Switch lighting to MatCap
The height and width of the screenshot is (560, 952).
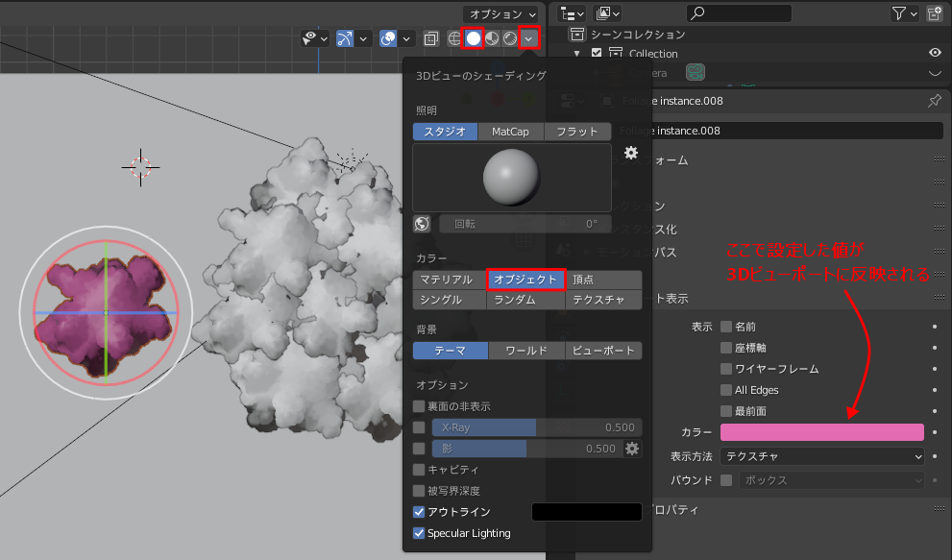tap(510, 132)
